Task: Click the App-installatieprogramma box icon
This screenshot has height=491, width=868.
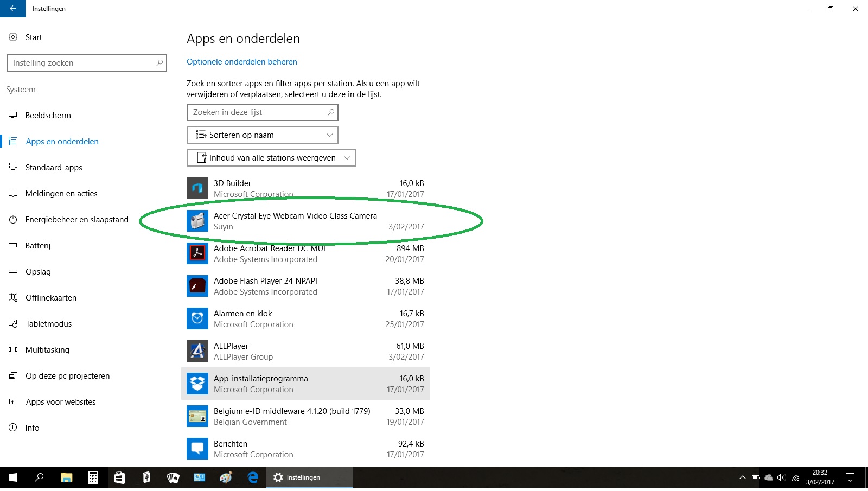Action: [x=197, y=384]
